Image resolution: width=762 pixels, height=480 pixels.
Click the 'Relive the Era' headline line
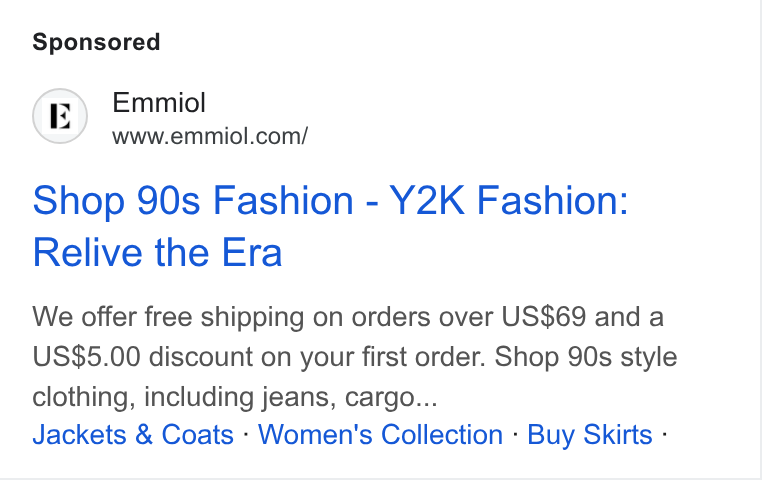coord(157,253)
